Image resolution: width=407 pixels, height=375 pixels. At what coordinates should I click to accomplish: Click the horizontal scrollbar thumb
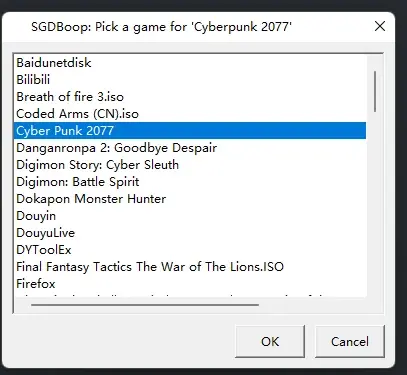click(145, 304)
